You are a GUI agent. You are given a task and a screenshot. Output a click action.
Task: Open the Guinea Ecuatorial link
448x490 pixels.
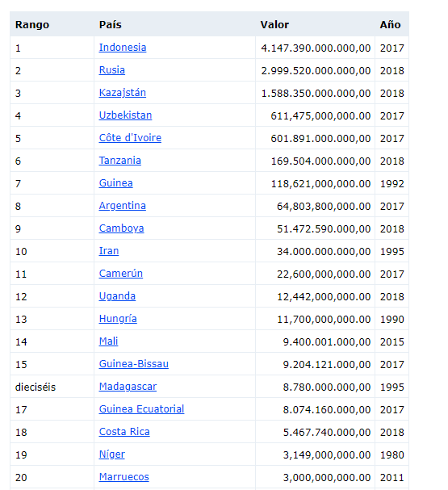141,409
